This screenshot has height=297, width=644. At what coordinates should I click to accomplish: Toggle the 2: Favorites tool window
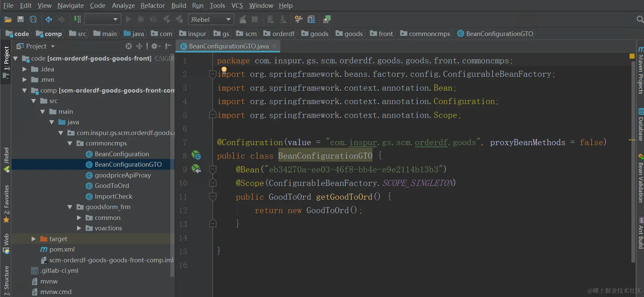[6, 204]
